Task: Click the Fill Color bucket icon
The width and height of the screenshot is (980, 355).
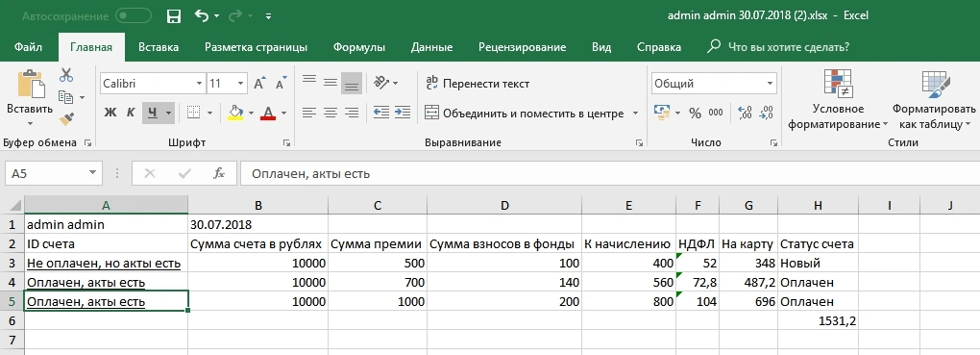Action: pos(235,114)
